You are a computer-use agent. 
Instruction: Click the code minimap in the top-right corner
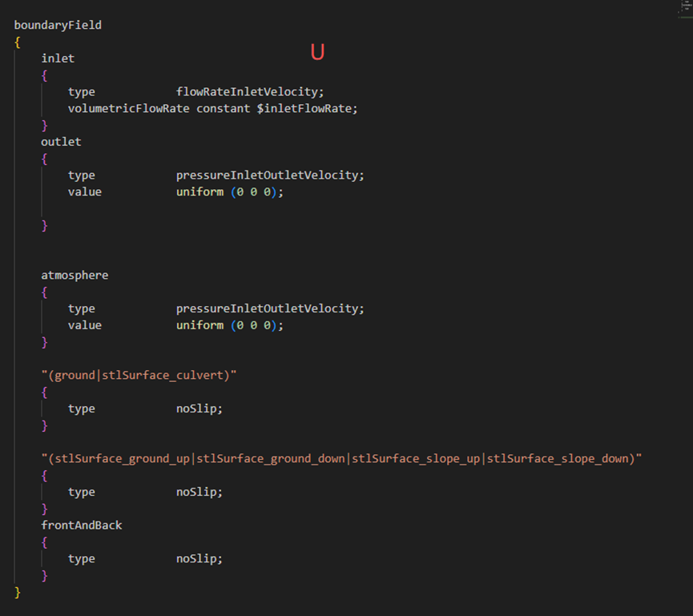click(683, 6)
